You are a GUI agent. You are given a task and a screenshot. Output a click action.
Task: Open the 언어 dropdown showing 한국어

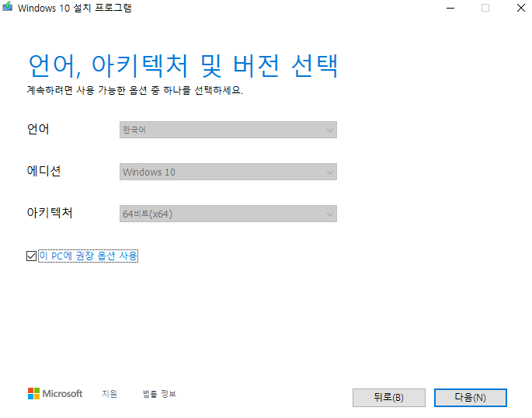(x=228, y=130)
